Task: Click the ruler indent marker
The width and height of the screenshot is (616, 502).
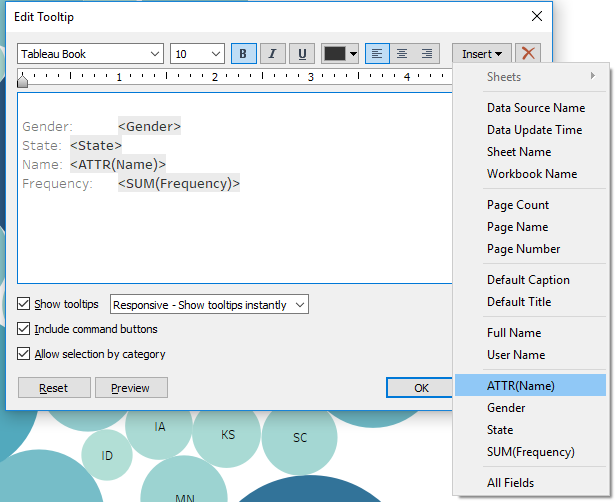Action: click(x=23, y=80)
